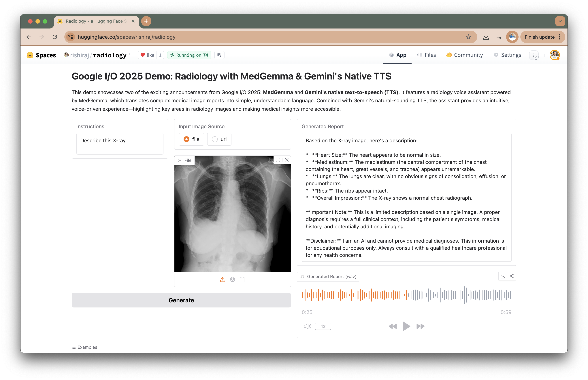This screenshot has height=380, width=588.
Task: Fast forward the audio
Action: click(x=420, y=326)
